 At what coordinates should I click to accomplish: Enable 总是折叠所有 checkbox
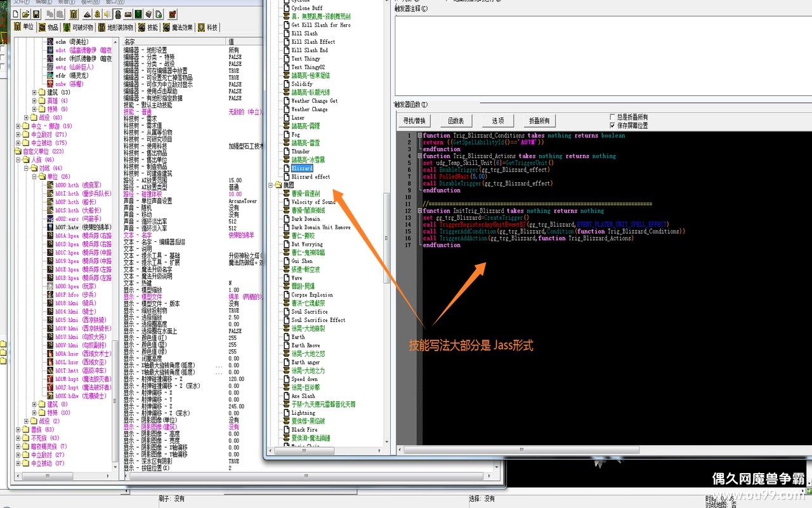click(612, 117)
